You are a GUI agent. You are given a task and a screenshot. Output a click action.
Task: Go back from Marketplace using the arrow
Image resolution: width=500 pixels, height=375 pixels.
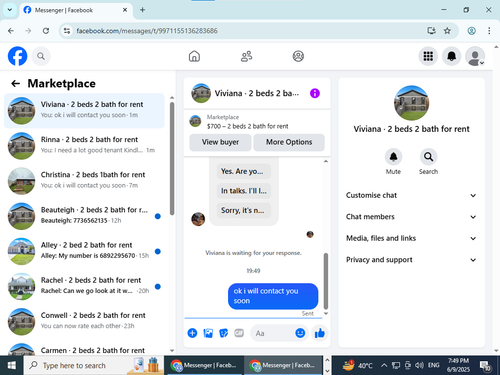[x=15, y=83]
